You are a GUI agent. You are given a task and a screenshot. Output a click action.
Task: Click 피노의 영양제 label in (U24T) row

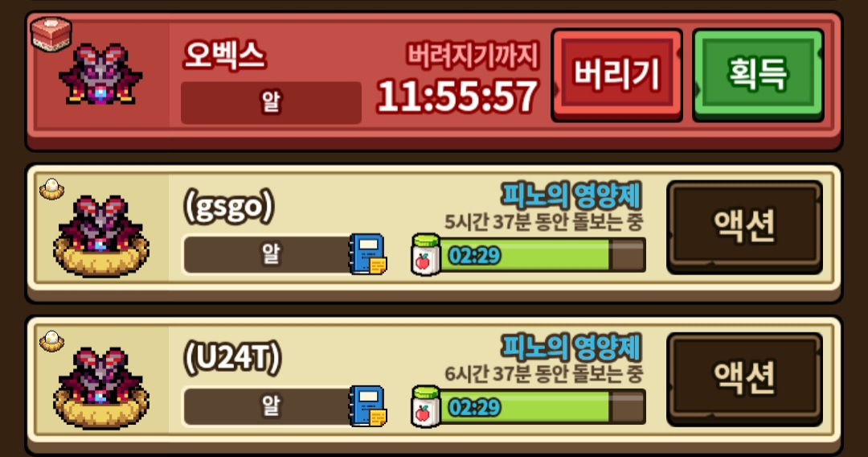pos(571,348)
